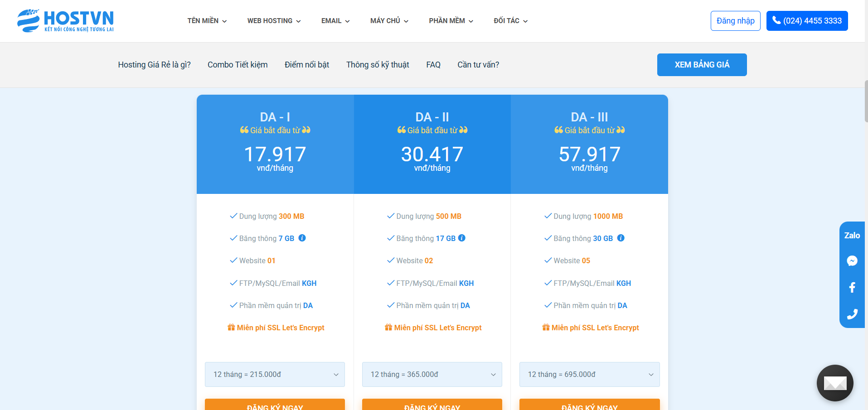The width and height of the screenshot is (868, 410).
Task: Open the WEB HOSTING menu
Action: pyautogui.click(x=274, y=21)
